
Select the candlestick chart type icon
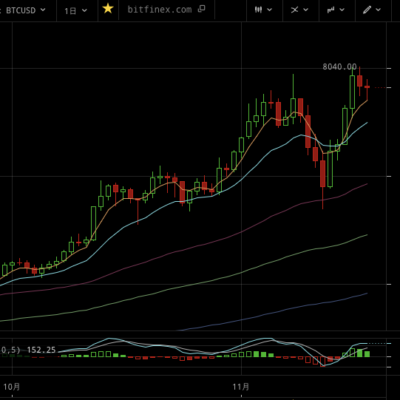pos(258,10)
